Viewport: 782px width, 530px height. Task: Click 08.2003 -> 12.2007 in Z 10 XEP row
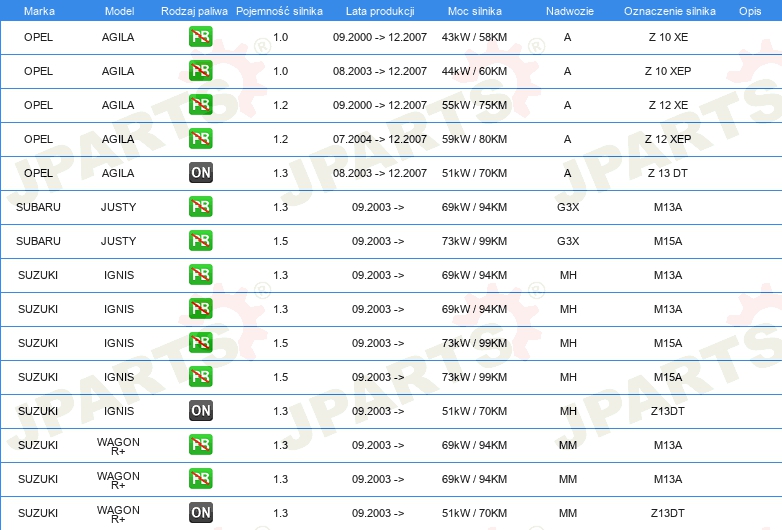[380, 71]
